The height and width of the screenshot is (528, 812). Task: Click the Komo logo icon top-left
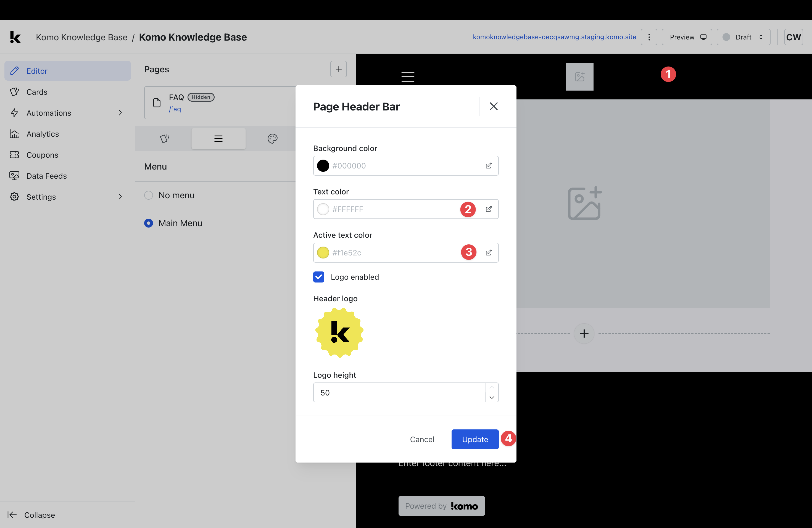tap(15, 37)
